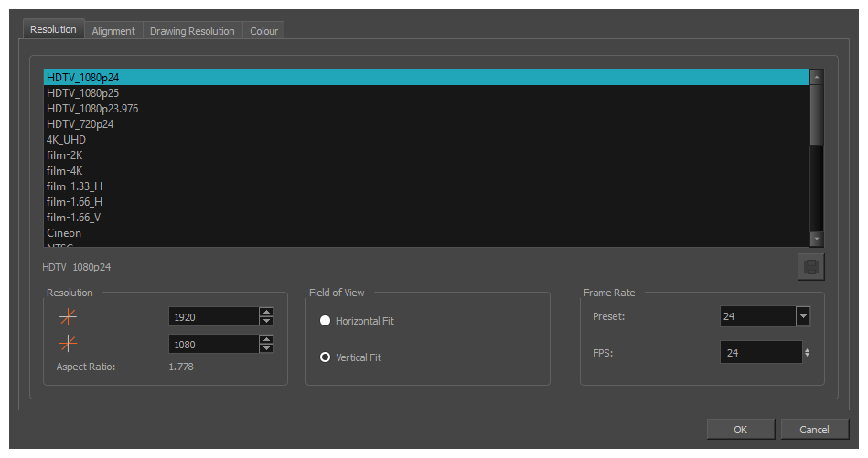Switch to the Colour tab

(264, 31)
